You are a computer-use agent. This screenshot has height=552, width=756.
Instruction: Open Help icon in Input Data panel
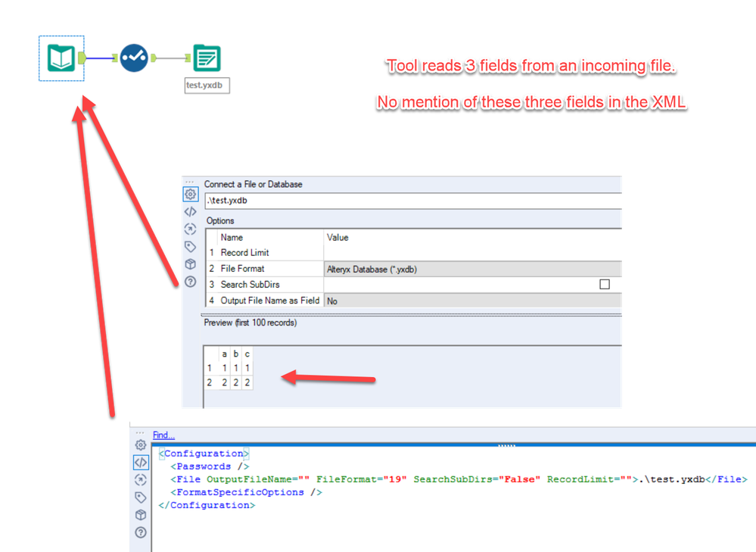(x=191, y=282)
